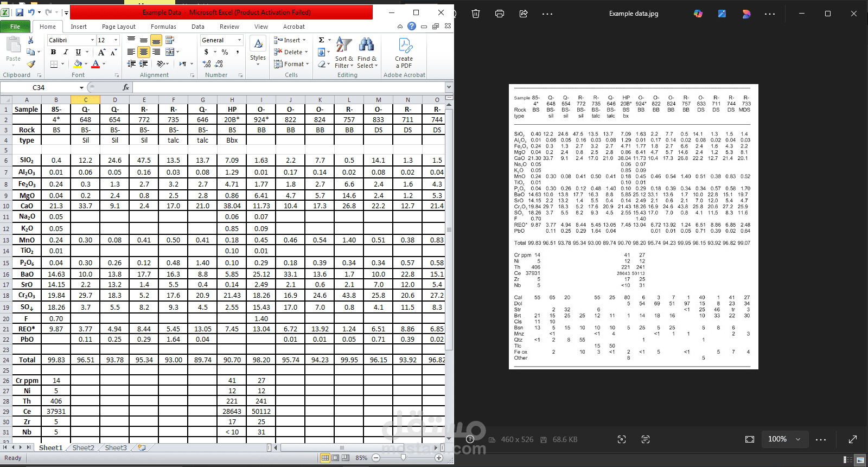Enter fullscreen with the Photos expand arrow
868x467 pixels.
(x=853, y=439)
